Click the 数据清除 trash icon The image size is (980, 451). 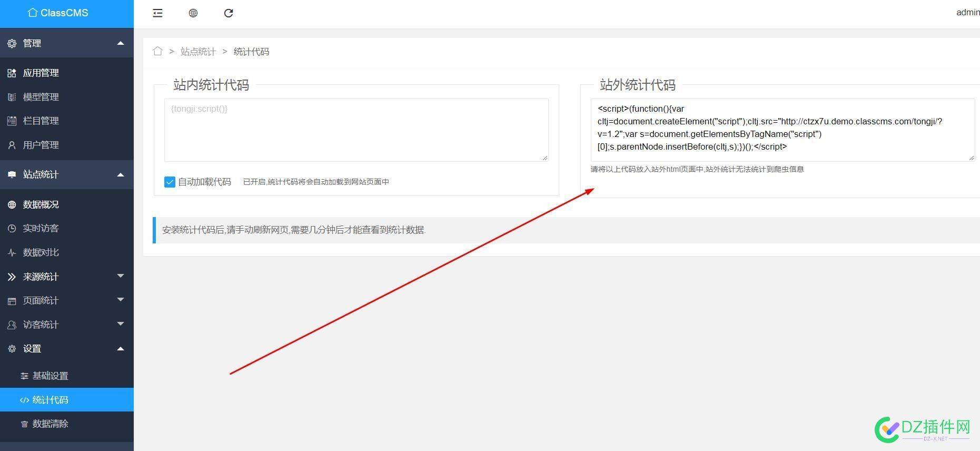click(24, 424)
